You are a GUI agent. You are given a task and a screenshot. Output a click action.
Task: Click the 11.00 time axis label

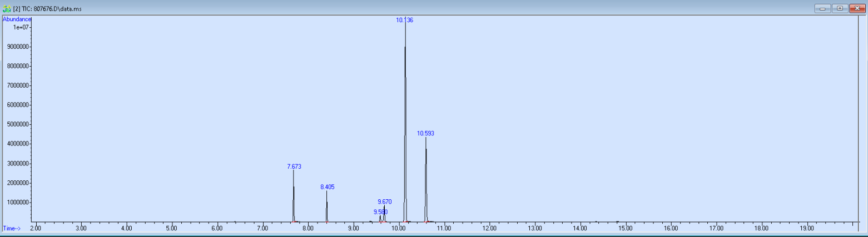click(444, 228)
